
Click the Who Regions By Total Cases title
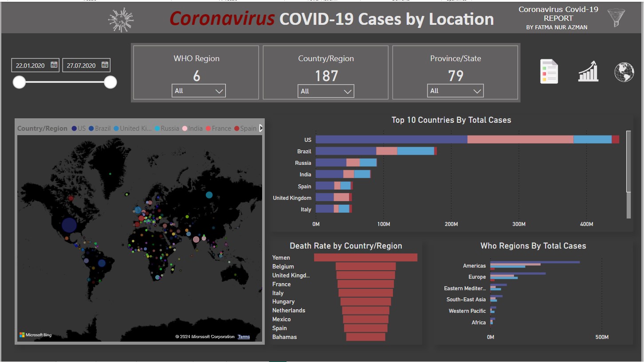(x=533, y=246)
